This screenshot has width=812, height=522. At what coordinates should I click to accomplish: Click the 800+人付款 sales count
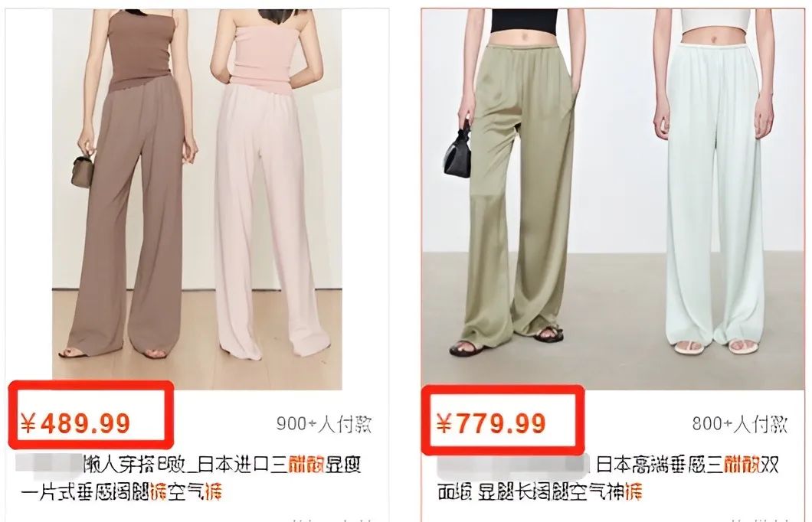coord(740,424)
